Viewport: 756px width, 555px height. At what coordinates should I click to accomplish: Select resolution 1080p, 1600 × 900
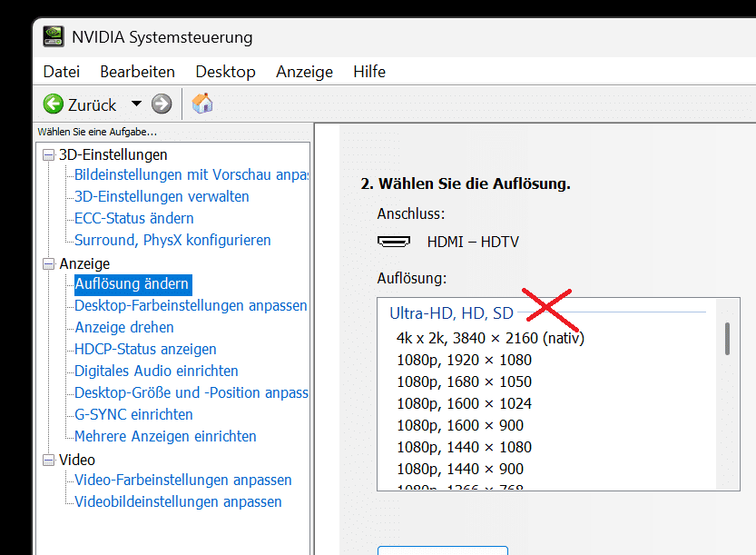pyautogui.click(x=460, y=425)
